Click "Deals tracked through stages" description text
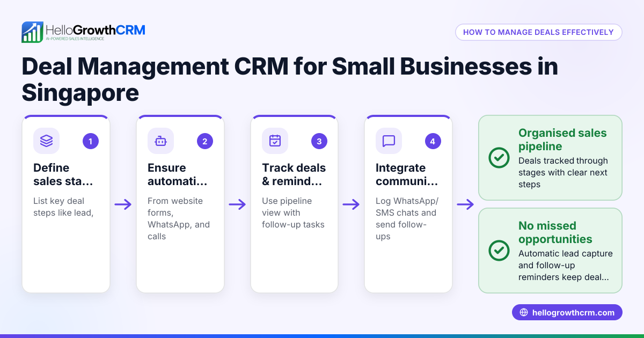 coord(563,172)
